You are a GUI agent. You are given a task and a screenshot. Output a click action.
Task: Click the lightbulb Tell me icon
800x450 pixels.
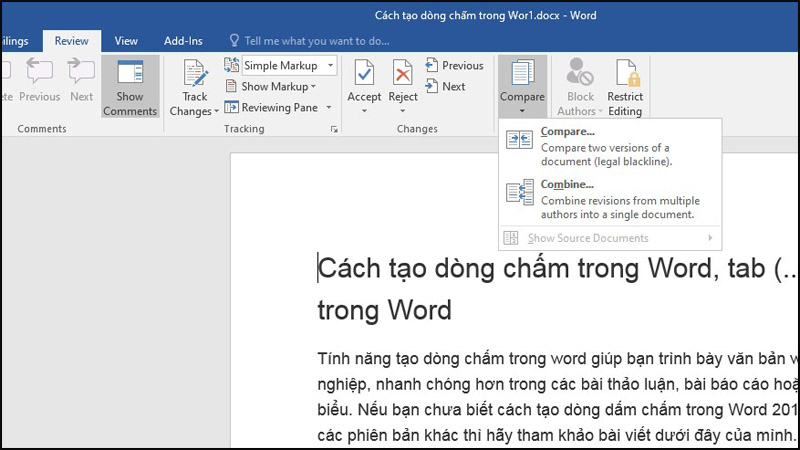pyautogui.click(x=234, y=40)
